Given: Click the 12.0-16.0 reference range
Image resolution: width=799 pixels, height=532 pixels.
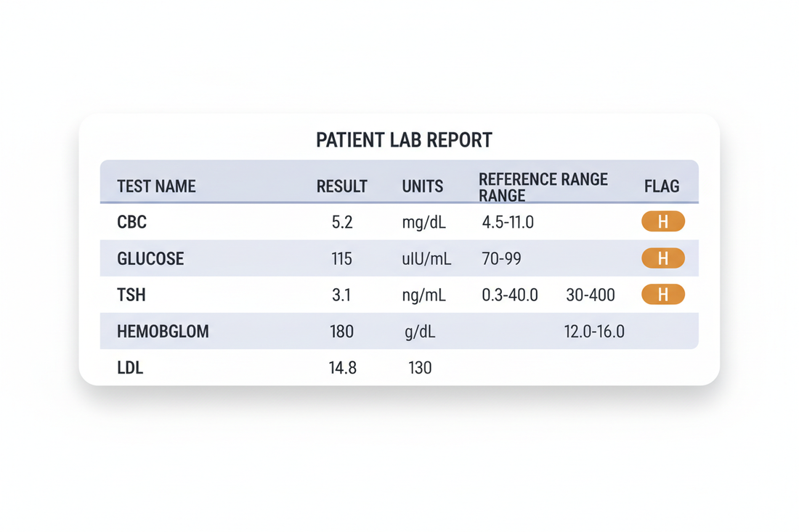Looking at the screenshot, I should coord(594,332).
